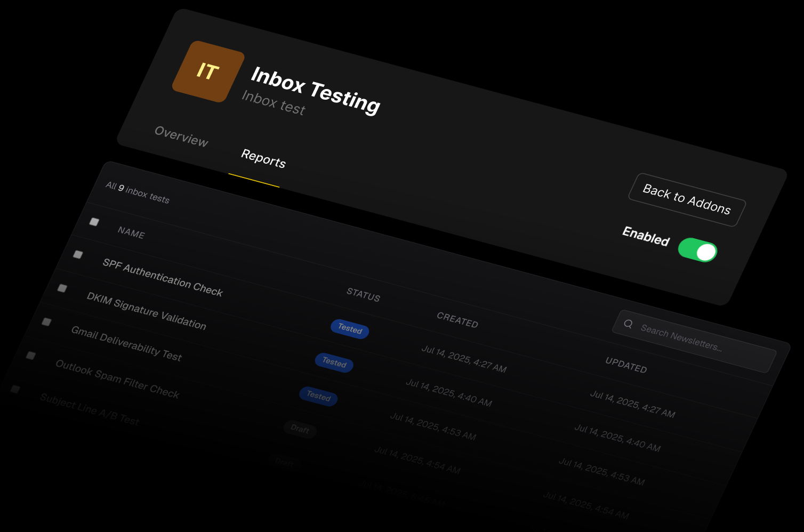Screen dimensions: 804x532
Task: Toggle the Enabled switch off
Action: pyautogui.click(x=697, y=250)
